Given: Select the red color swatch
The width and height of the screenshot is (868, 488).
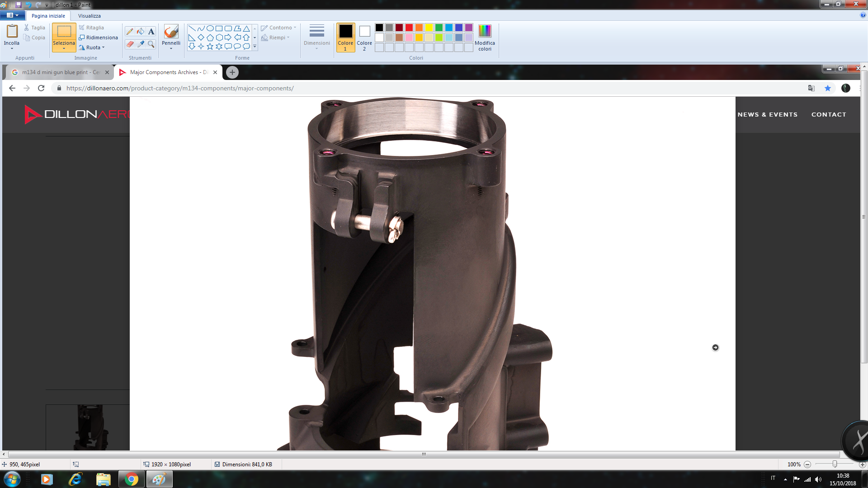Looking at the screenshot, I should click(409, 28).
